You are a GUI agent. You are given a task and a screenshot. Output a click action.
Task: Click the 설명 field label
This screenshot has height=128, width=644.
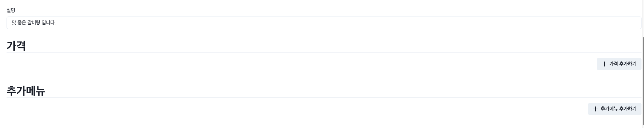pos(11,10)
